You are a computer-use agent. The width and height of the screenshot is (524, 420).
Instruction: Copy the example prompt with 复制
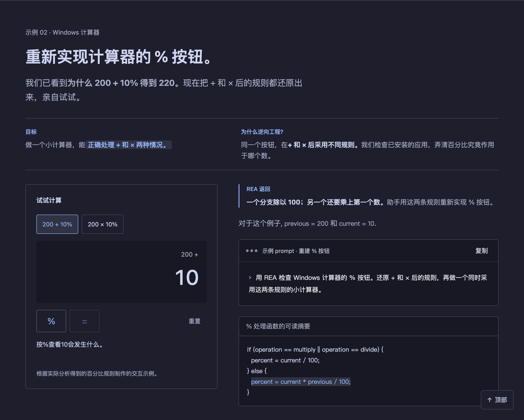[482, 251]
